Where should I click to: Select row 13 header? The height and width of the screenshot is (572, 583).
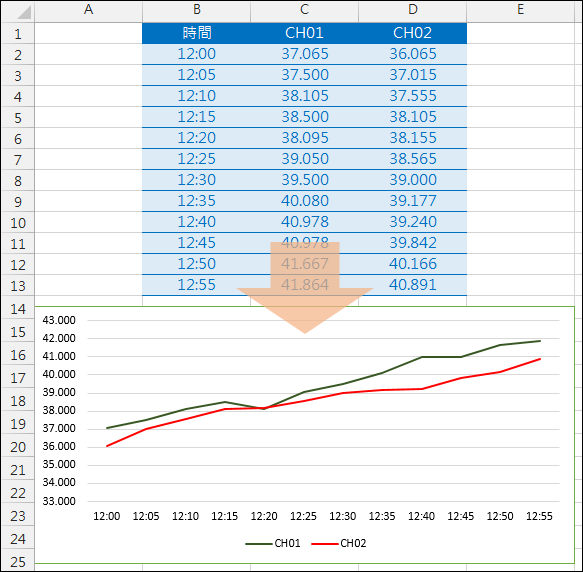click(x=17, y=286)
